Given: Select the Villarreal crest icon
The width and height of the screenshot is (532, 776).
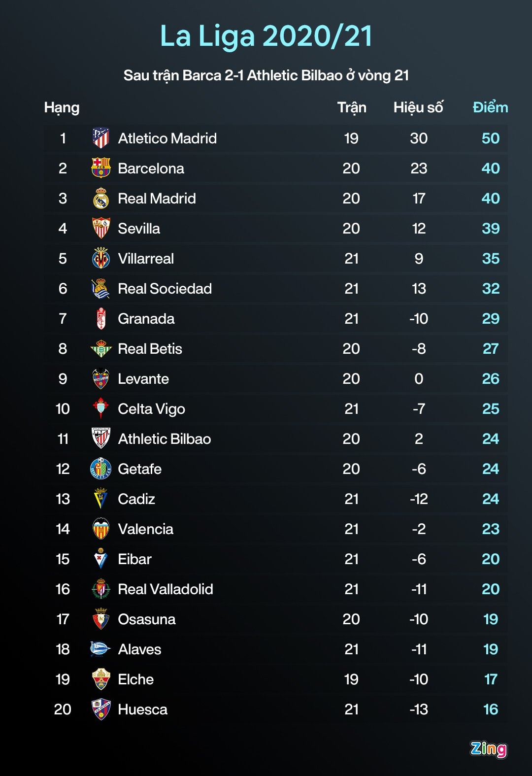Looking at the screenshot, I should [x=101, y=259].
